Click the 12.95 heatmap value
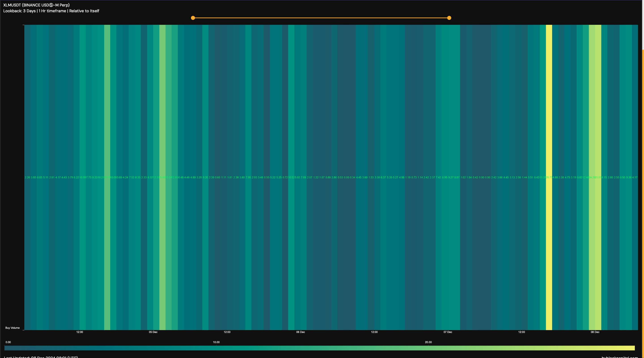This screenshot has height=358, width=644. click(174, 177)
